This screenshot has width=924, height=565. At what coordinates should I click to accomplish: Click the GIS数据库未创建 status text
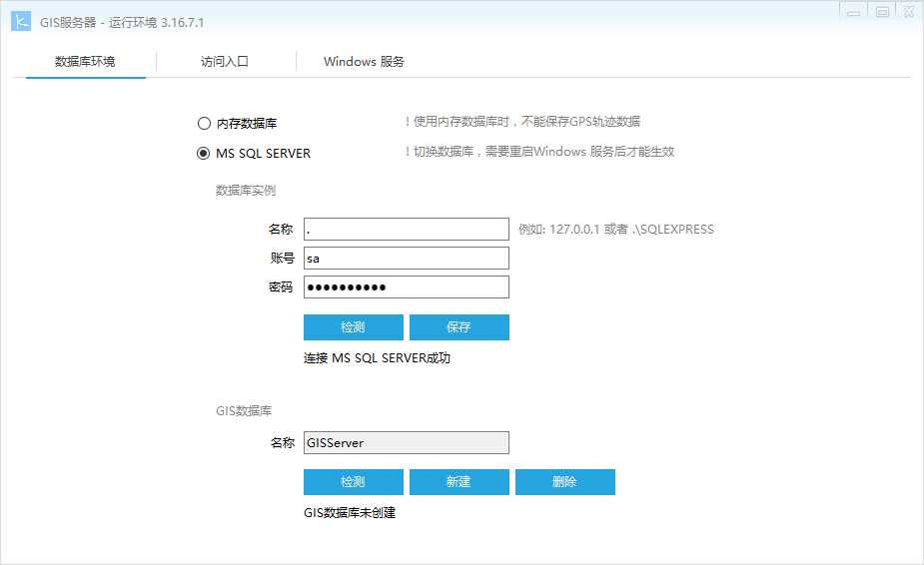(x=350, y=512)
